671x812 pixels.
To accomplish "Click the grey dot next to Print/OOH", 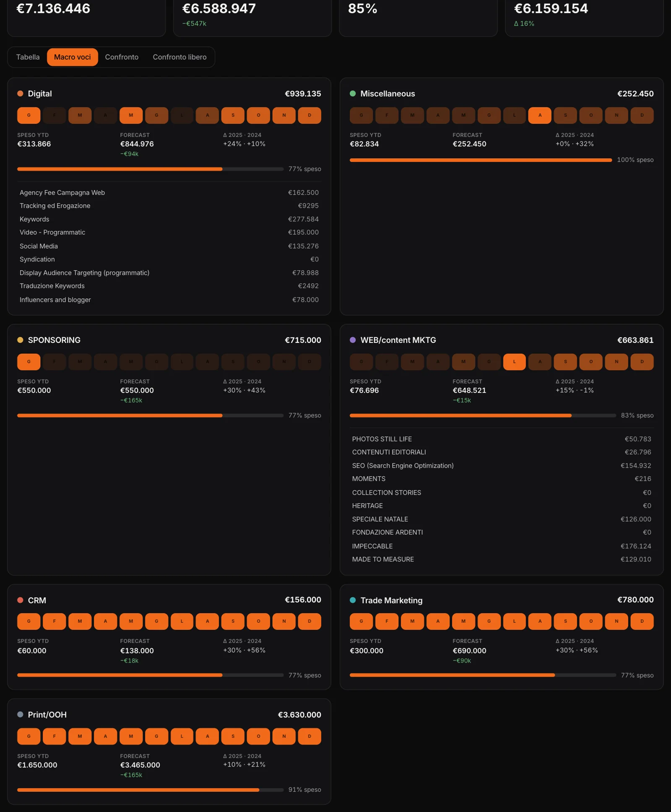I will (20, 714).
